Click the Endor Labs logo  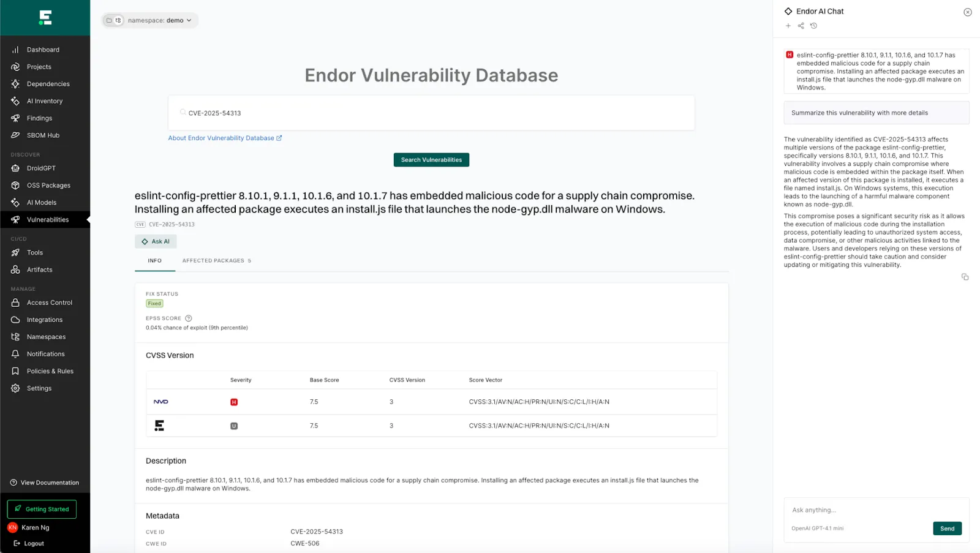45,18
